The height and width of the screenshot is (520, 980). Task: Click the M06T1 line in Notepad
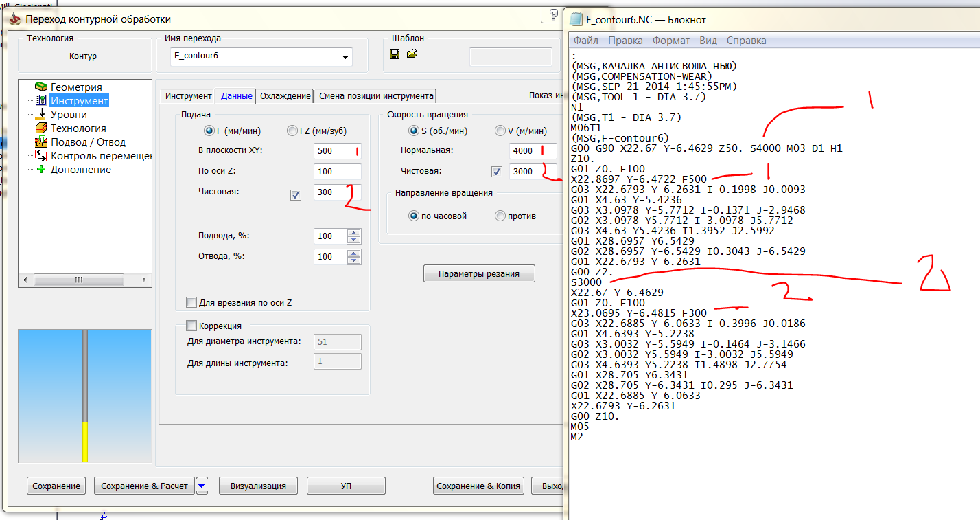tap(586, 128)
